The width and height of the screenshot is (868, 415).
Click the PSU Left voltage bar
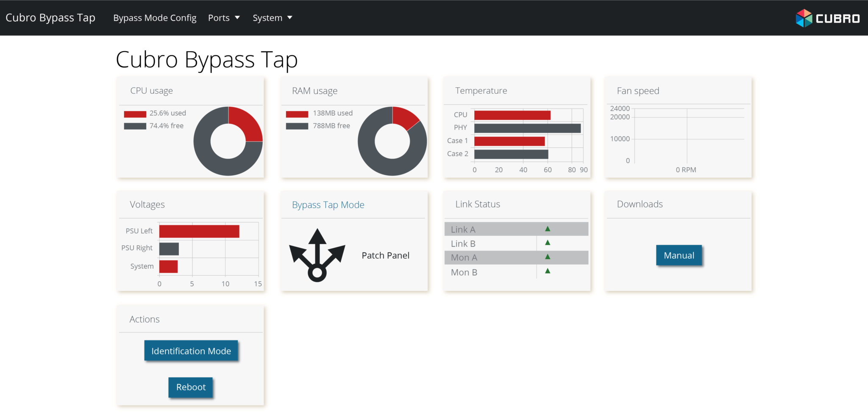tap(199, 231)
